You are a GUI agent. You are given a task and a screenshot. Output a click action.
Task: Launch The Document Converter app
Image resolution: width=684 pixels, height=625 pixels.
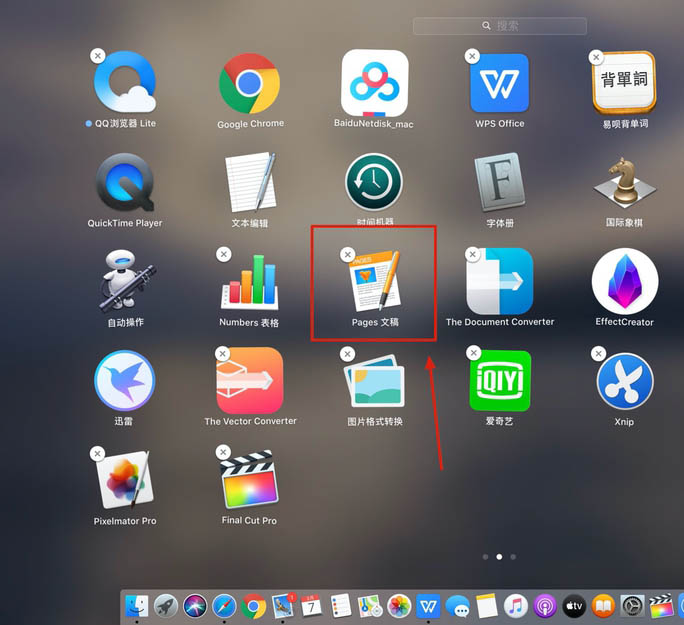coord(499,281)
